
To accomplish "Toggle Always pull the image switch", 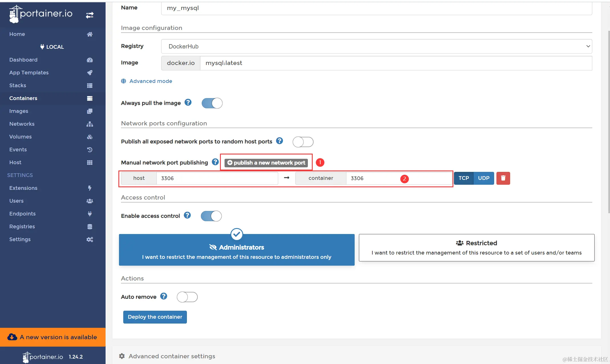I will coord(212,103).
